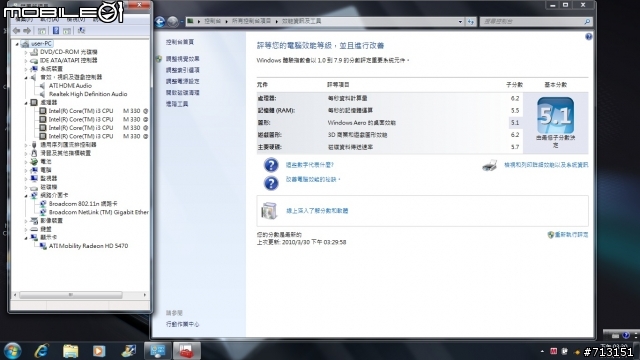Screen dimensions: 640x360
Task: Click view and print detailed performance link
Action: [546, 165]
